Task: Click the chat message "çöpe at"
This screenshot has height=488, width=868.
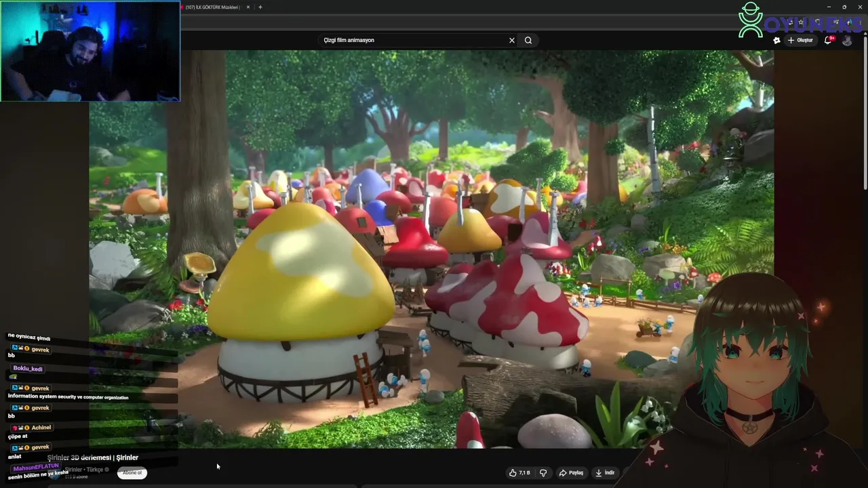Action: (x=18, y=436)
